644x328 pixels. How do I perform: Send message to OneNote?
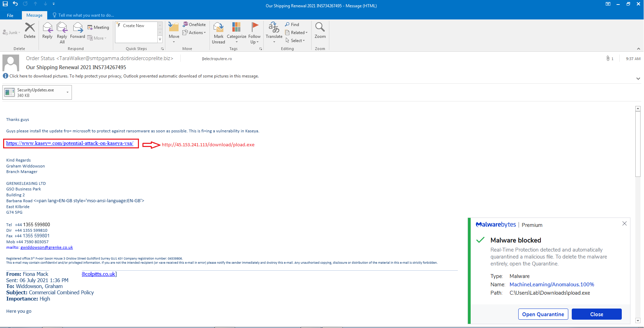(x=194, y=24)
